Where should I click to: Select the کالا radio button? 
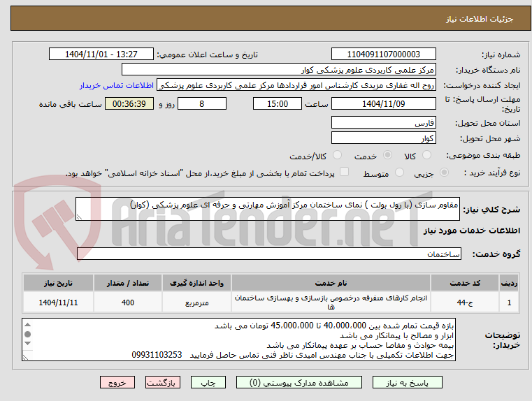click(x=426, y=155)
